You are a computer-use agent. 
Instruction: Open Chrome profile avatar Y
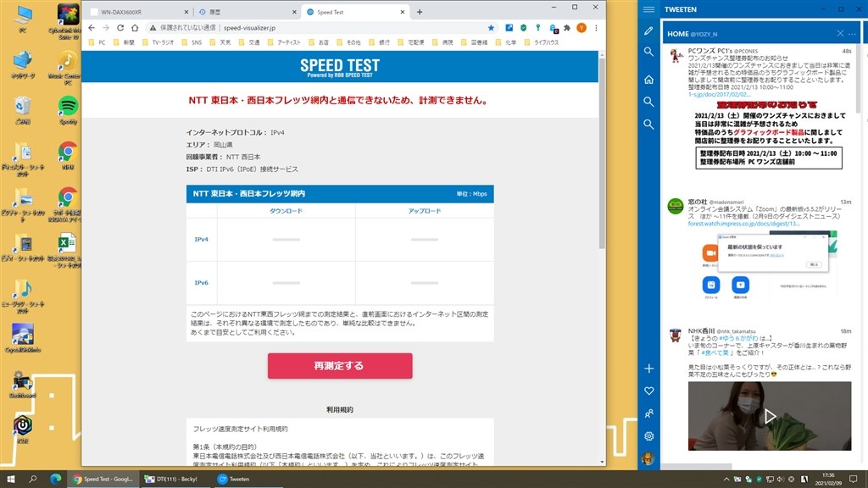click(x=581, y=28)
